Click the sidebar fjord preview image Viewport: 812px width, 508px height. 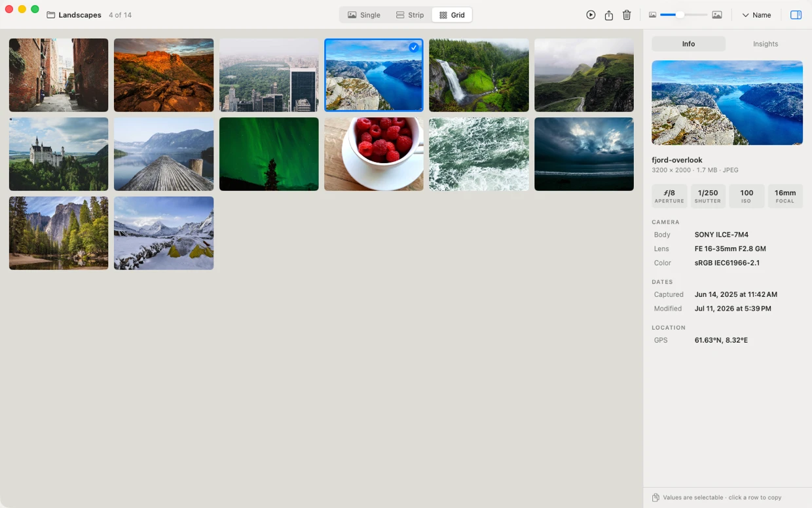[x=727, y=103]
